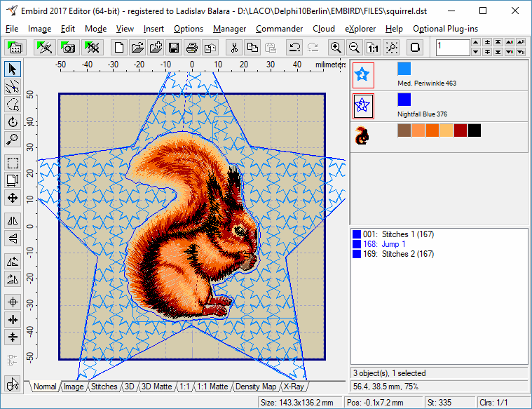Open the Commander menu

279,29
